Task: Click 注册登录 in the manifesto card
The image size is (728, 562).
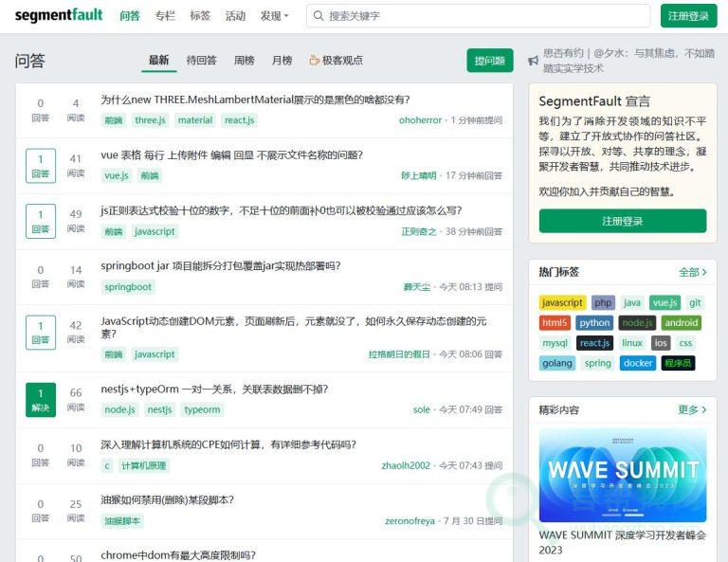Action: point(622,221)
